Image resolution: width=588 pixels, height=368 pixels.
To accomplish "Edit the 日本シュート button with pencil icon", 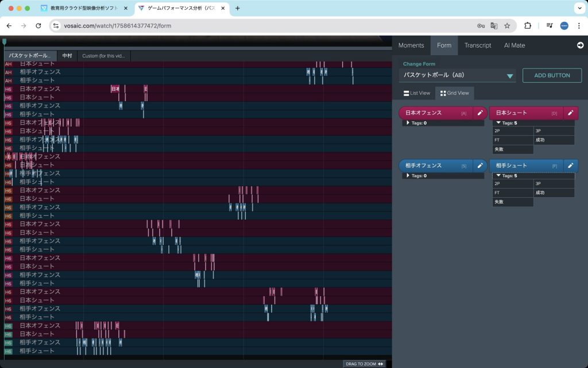I will 571,113.
